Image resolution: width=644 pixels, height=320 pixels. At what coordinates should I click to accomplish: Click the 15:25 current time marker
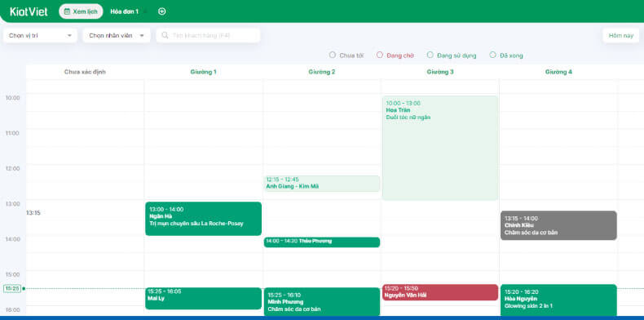click(x=11, y=288)
